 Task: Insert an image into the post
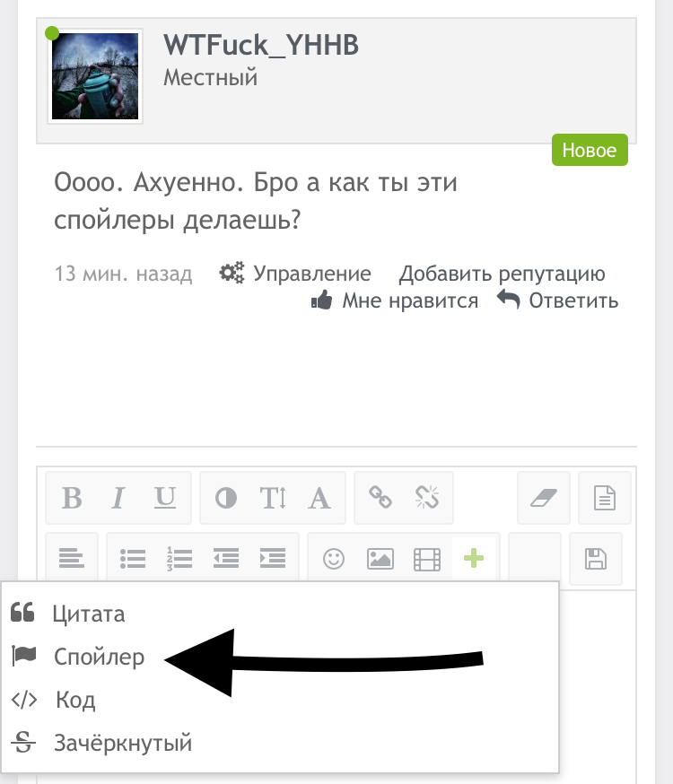tap(380, 559)
